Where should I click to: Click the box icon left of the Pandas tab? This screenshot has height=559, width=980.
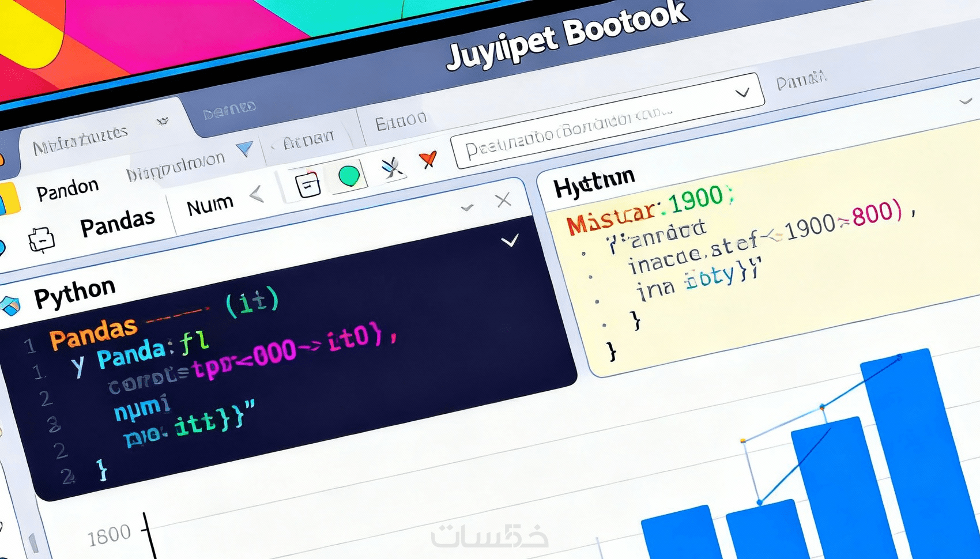click(x=42, y=240)
